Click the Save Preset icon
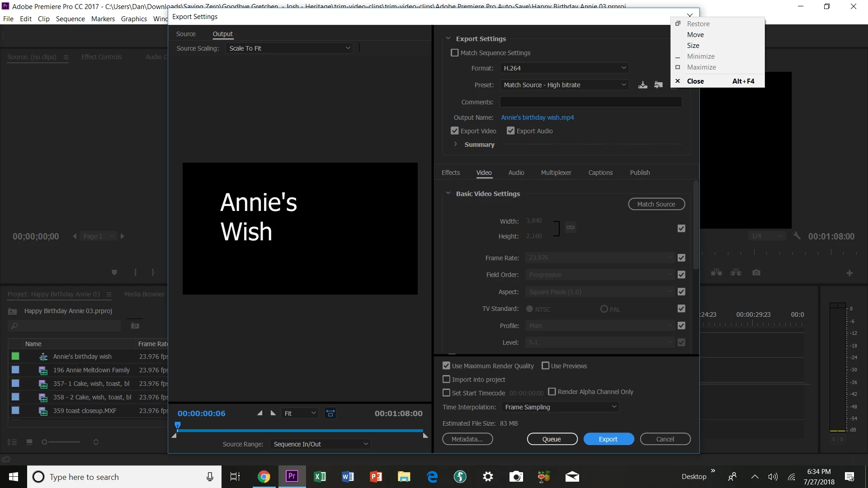The width and height of the screenshot is (868, 488). pyautogui.click(x=642, y=85)
